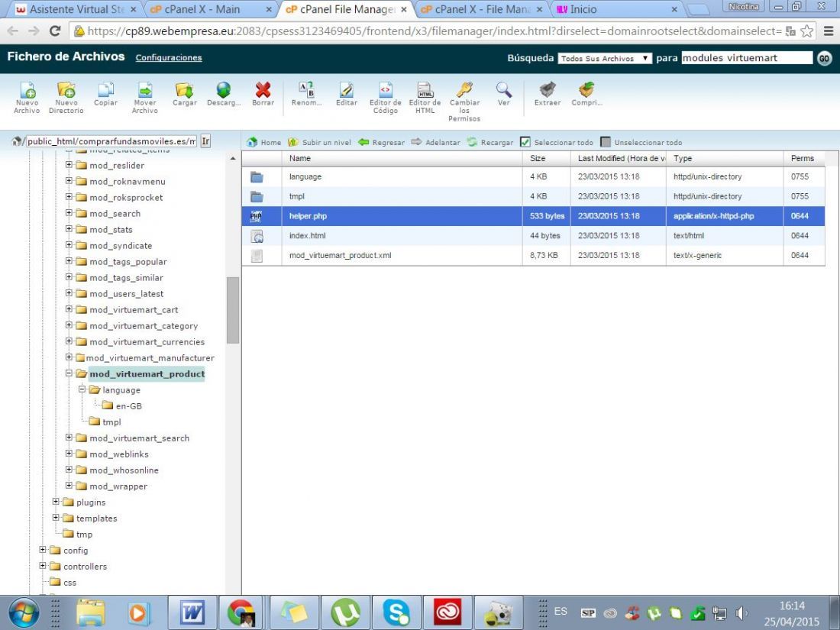Click Subir un nivel

[319, 143]
